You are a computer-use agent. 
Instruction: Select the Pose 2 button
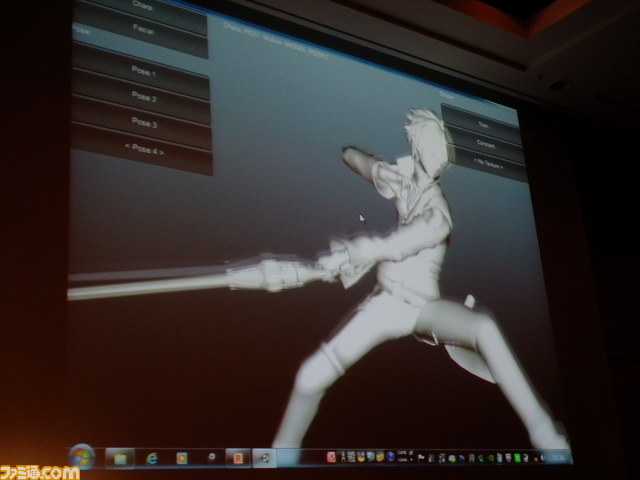click(x=142, y=97)
